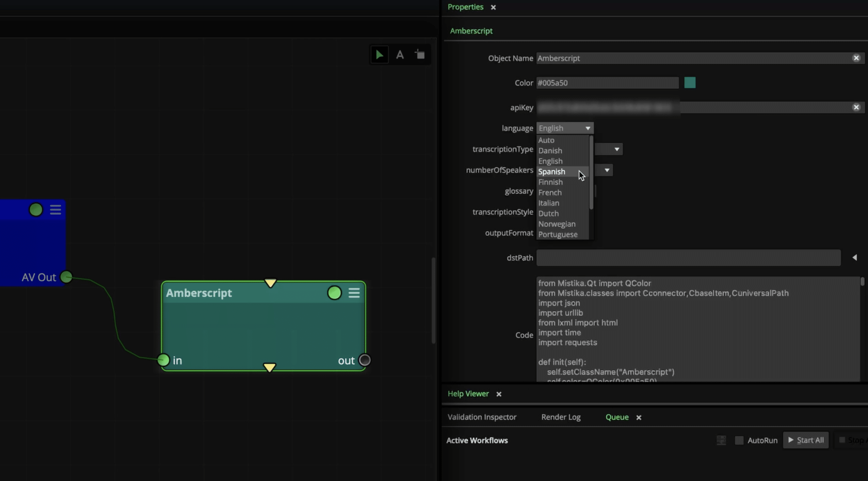Click the Code editor scrollbar
868x481 pixels.
(x=862, y=281)
